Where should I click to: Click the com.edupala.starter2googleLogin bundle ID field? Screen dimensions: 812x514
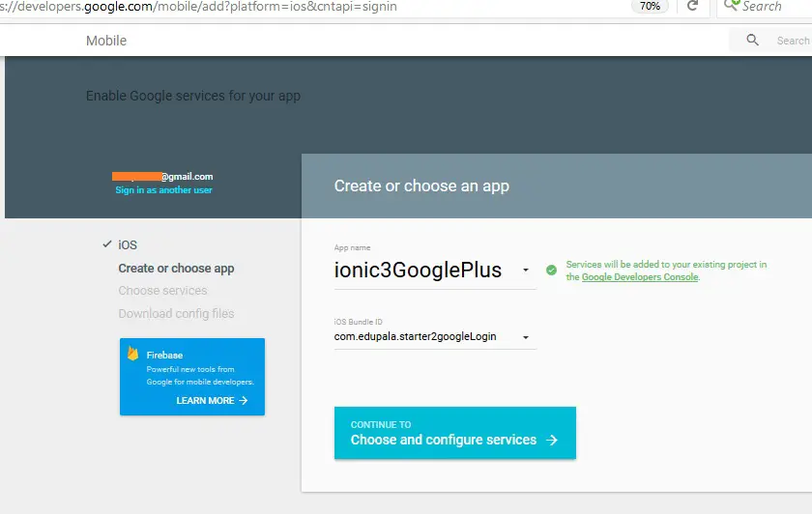click(x=435, y=337)
